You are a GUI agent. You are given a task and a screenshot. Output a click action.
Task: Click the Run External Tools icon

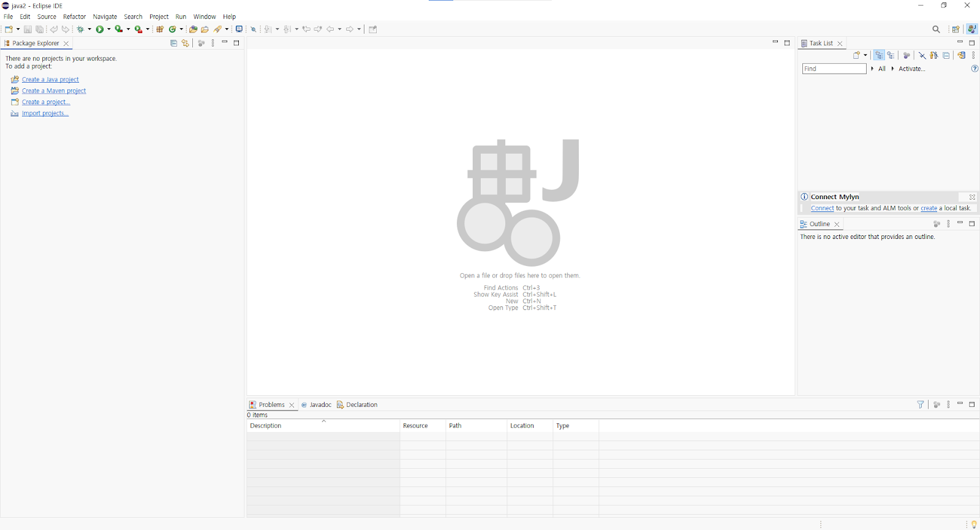[138, 29]
